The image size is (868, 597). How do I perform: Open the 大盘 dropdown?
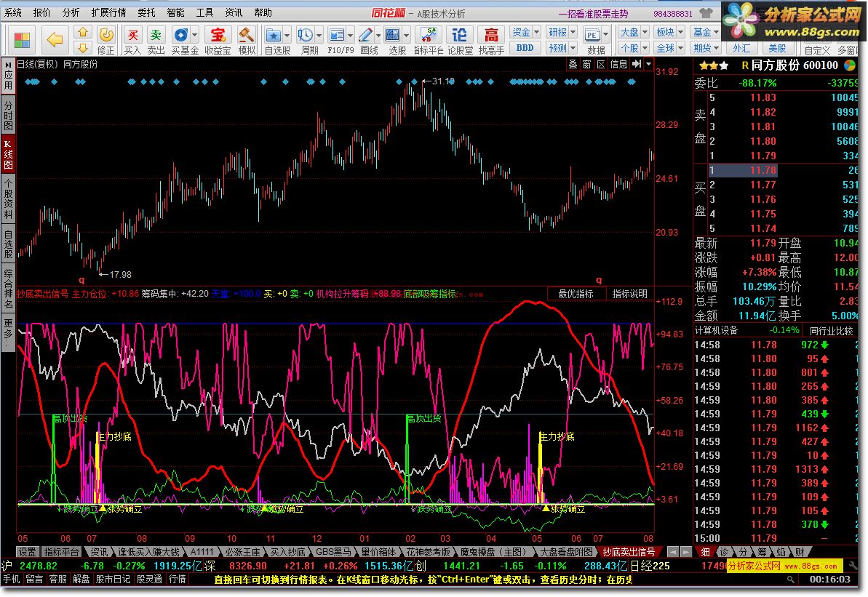[633, 33]
